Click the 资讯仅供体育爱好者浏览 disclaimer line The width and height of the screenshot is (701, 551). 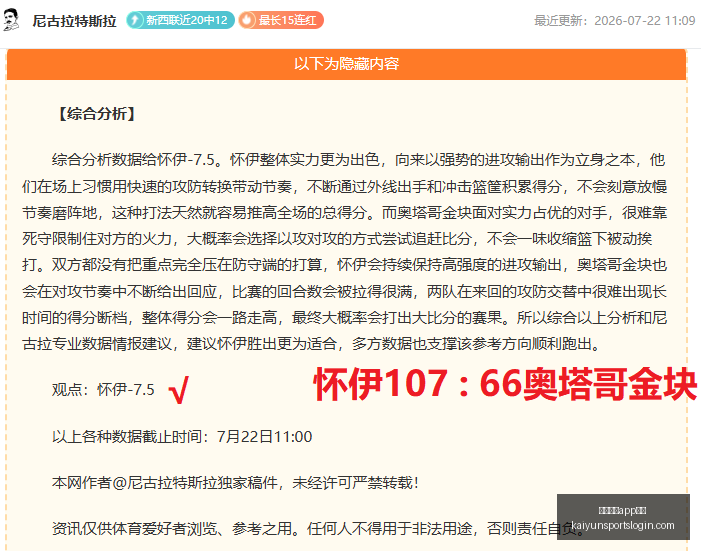318,529
